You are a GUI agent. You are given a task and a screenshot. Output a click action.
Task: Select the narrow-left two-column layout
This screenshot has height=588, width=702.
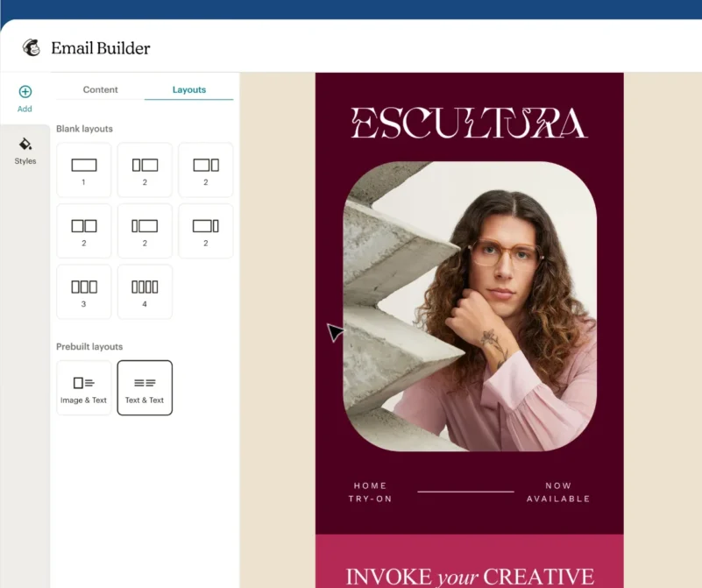(x=145, y=169)
